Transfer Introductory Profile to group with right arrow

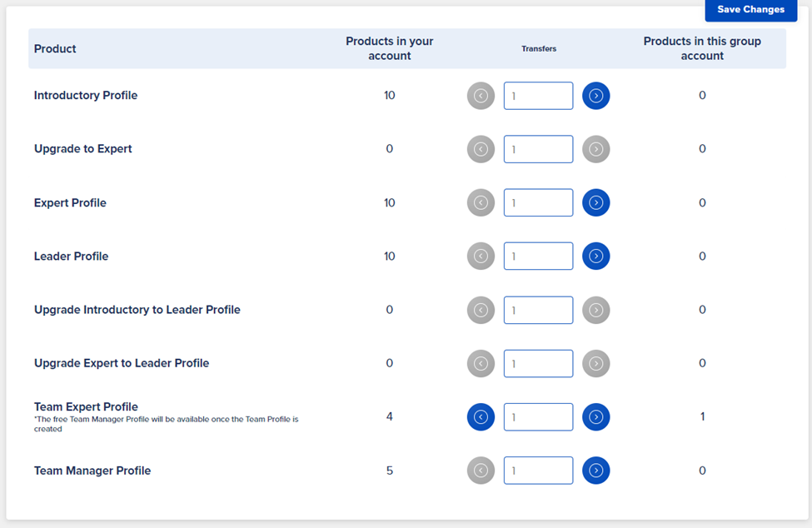(595, 96)
